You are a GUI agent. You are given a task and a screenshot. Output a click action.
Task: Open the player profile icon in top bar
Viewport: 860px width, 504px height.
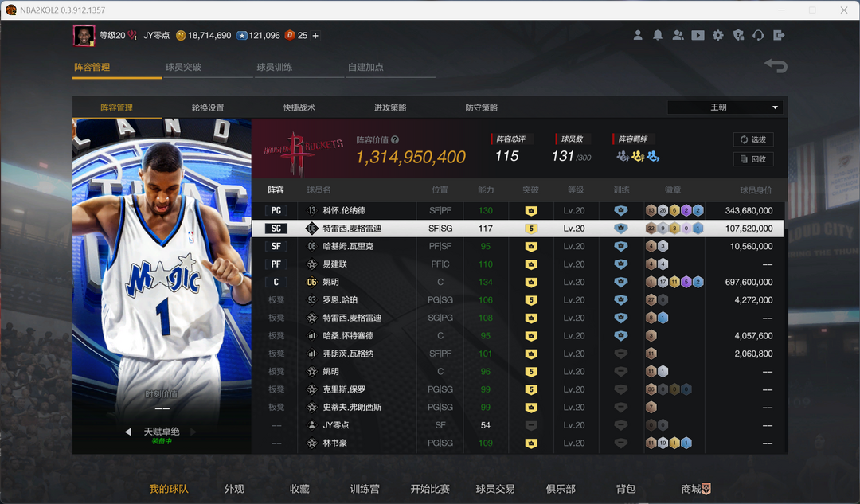[x=638, y=35]
